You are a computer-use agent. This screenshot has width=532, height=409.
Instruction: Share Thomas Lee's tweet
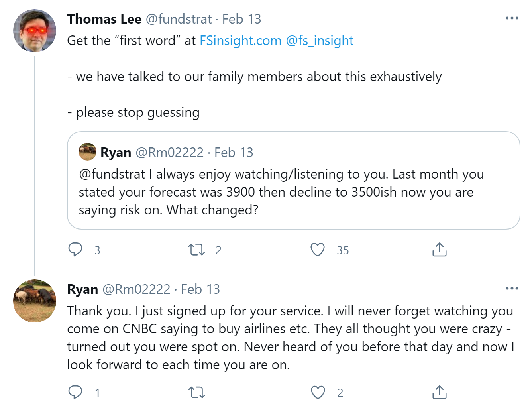439,250
